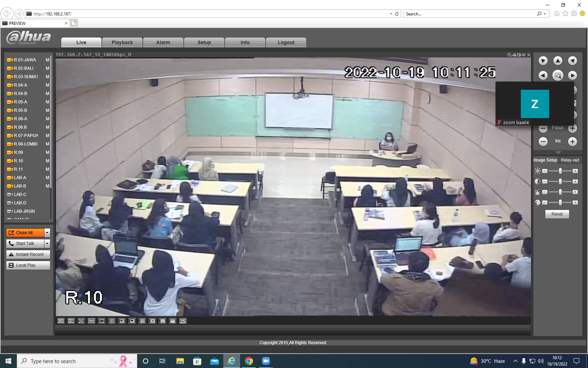Switch to Relay-out tab
This screenshot has height=368, width=588.
pyautogui.click(x=570, y=160)
